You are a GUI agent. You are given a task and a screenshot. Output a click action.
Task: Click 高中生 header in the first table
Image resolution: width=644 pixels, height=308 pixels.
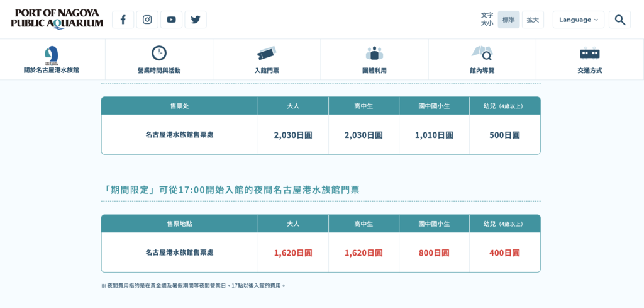364,106
